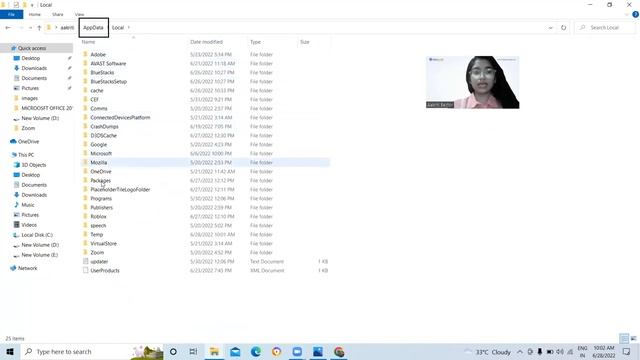The image size is (640, 360).
Task: Select the AVAST Software folder
Action: (x=108, y=64)
